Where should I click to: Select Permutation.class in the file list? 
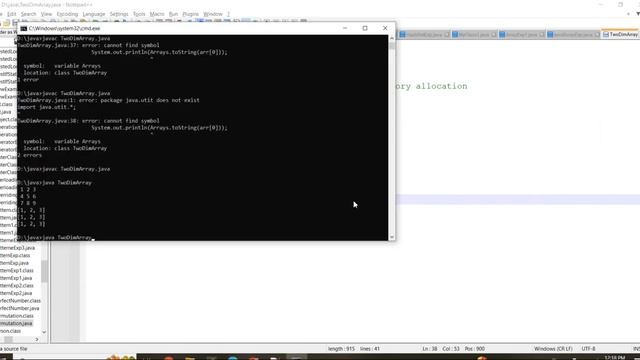click(17, 316)
